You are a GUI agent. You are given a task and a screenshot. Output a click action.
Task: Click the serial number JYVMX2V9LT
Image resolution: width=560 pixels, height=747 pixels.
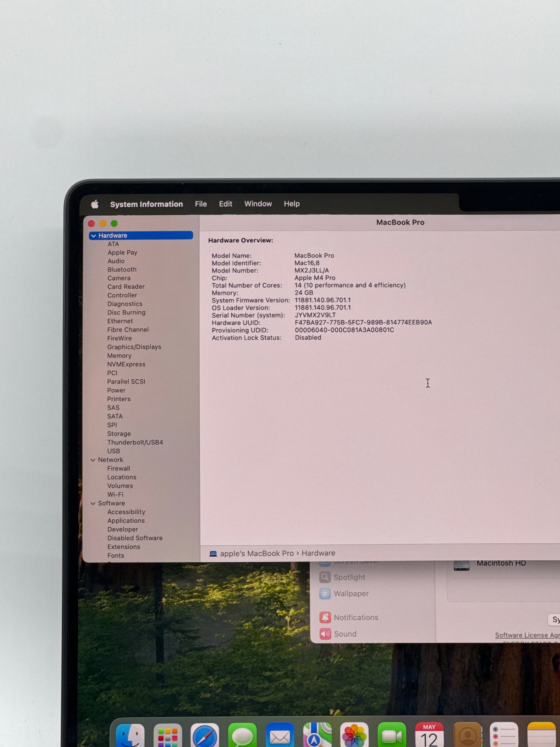(x=315, y=315)
